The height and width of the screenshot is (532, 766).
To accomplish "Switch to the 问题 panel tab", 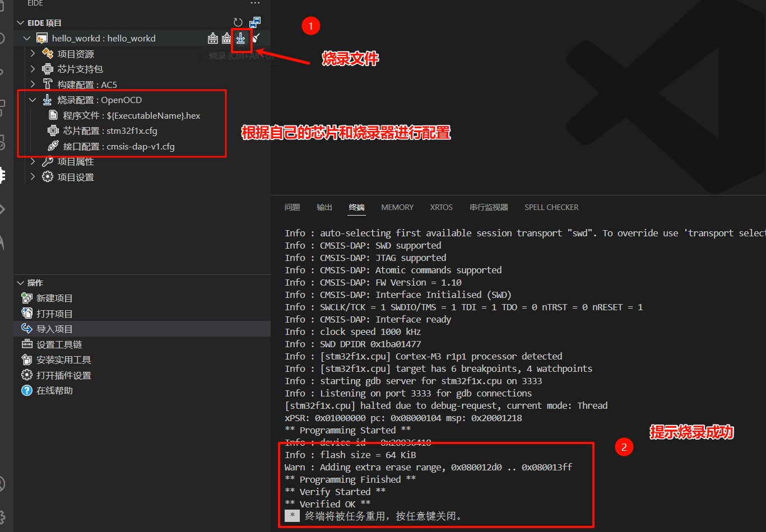I will [293, 207].
